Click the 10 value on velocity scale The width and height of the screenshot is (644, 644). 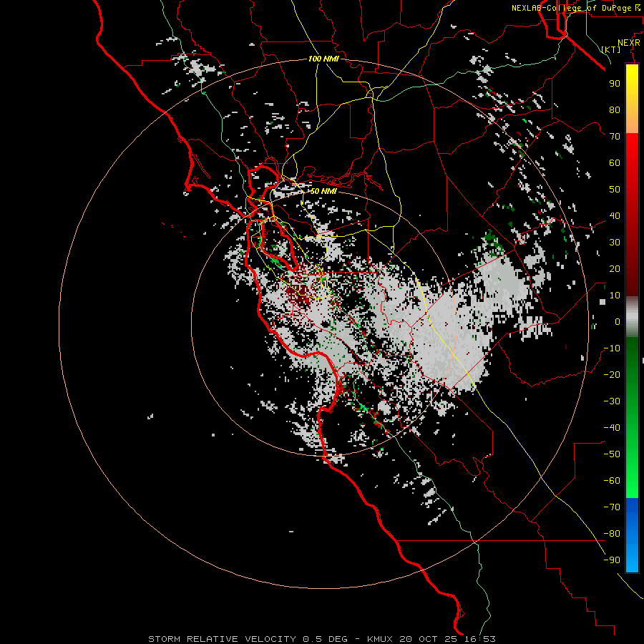click(615, 296)
